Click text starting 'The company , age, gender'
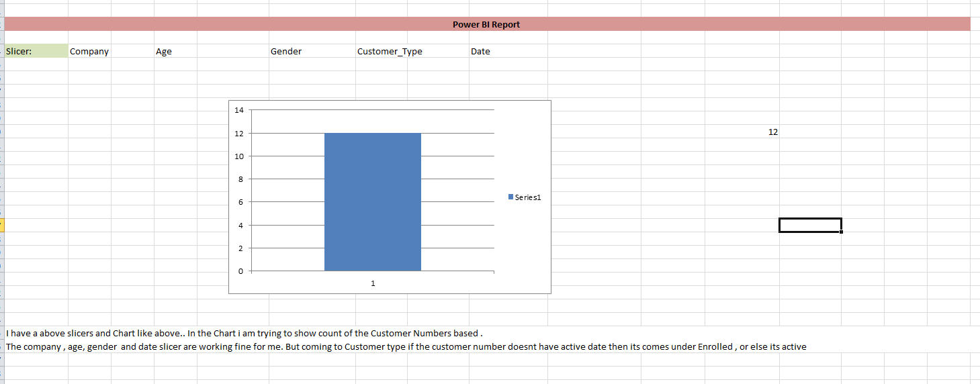Viewport: 980px width, 384px height. pyautogui.click(x=406, y=346)
